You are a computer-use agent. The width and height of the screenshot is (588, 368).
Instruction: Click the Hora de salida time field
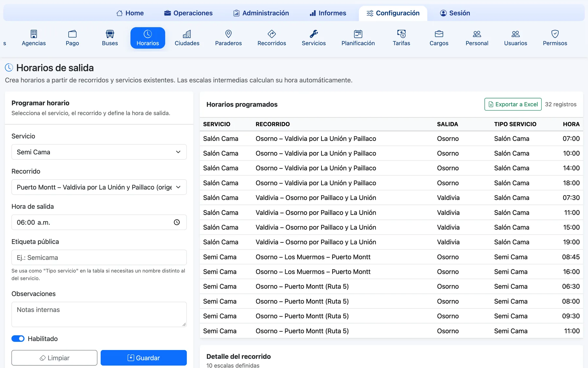(x=99, y=222)
